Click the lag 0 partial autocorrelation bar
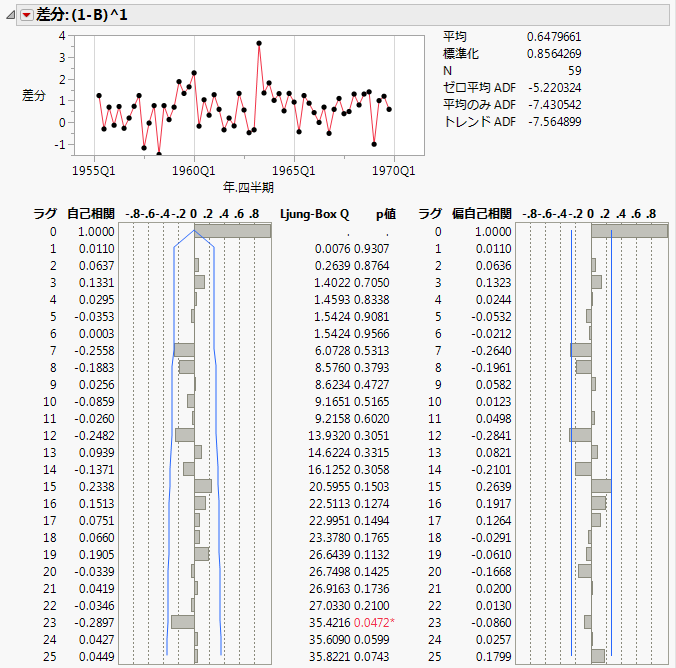 (629, 231)
